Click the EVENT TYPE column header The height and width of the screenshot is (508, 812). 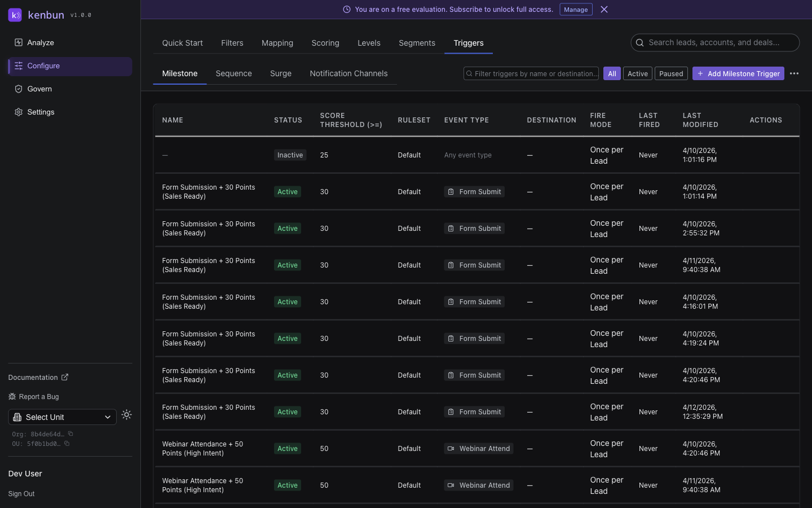tap(466, 120)
